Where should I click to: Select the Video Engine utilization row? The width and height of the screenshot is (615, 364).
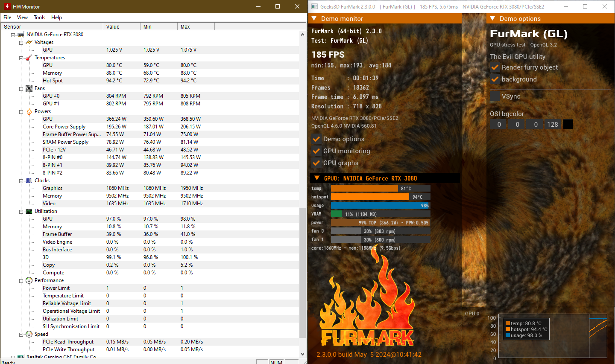point(149,242)
